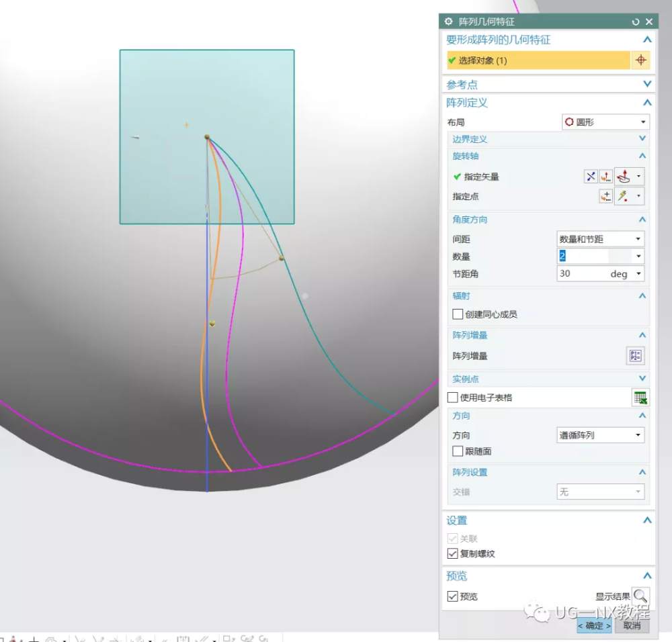Open the 间距 数量和节距 dropdown

tap(600, 238)
